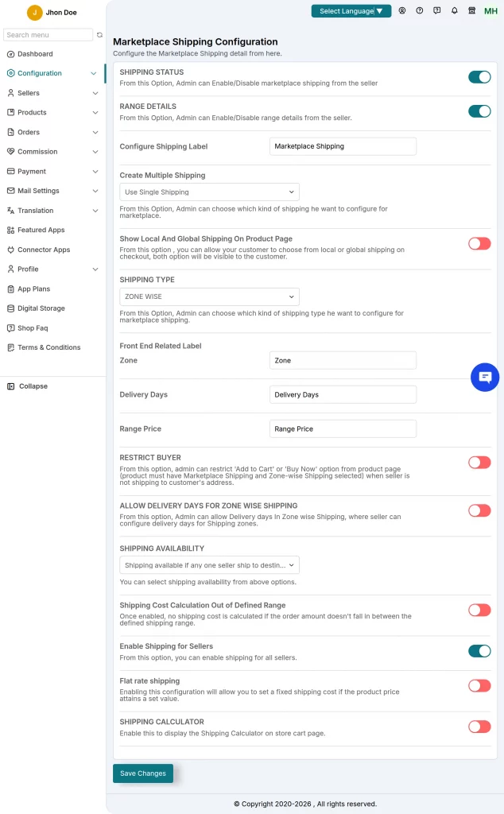This screenshot has height=814, width=504.
Task: Click the Jhon Doe user name
Action: tap(61, 13)
